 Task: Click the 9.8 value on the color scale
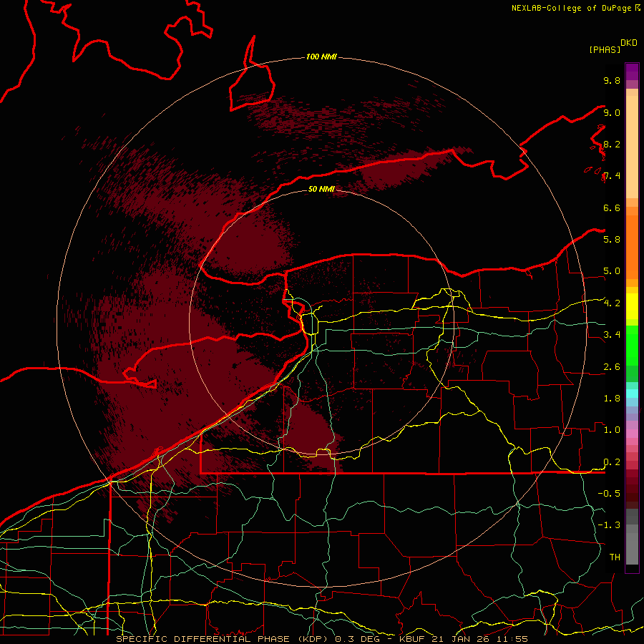(x=612, y=80)
